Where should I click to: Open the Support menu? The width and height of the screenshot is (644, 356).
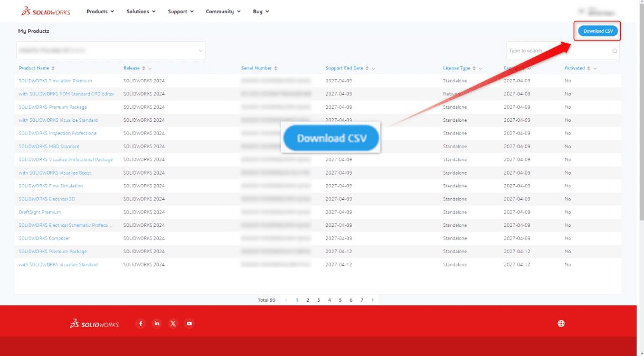[x=181, y=11]
